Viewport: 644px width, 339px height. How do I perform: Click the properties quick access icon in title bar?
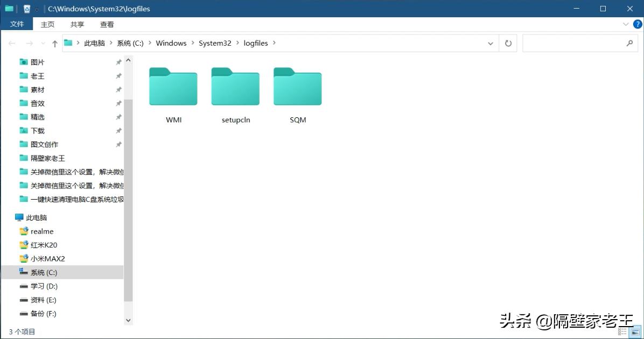pos(27,9)
